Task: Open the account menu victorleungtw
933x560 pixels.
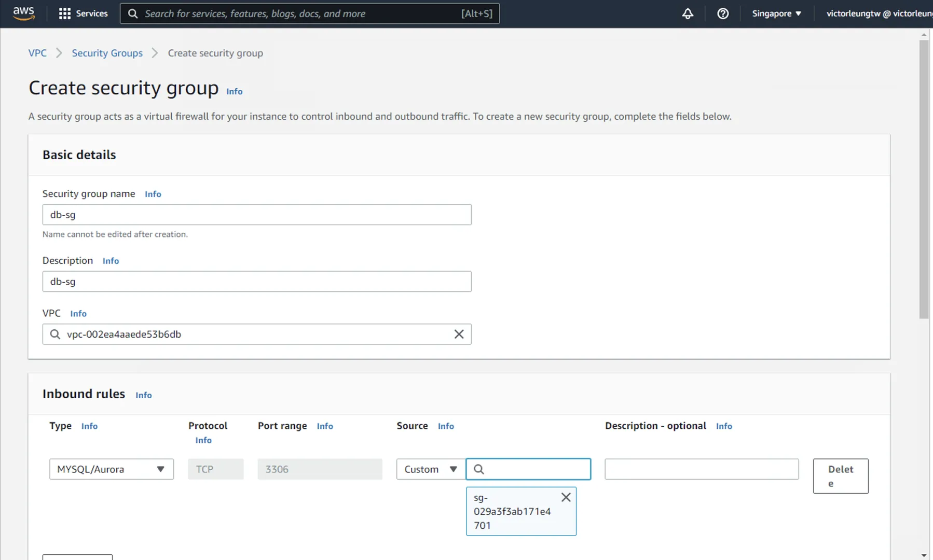Action: coord(878,13)
